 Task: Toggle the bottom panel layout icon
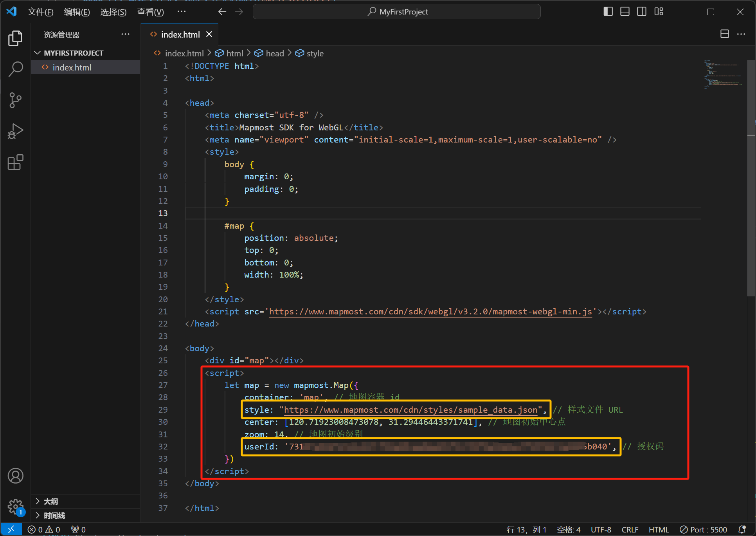pos(625,12)
